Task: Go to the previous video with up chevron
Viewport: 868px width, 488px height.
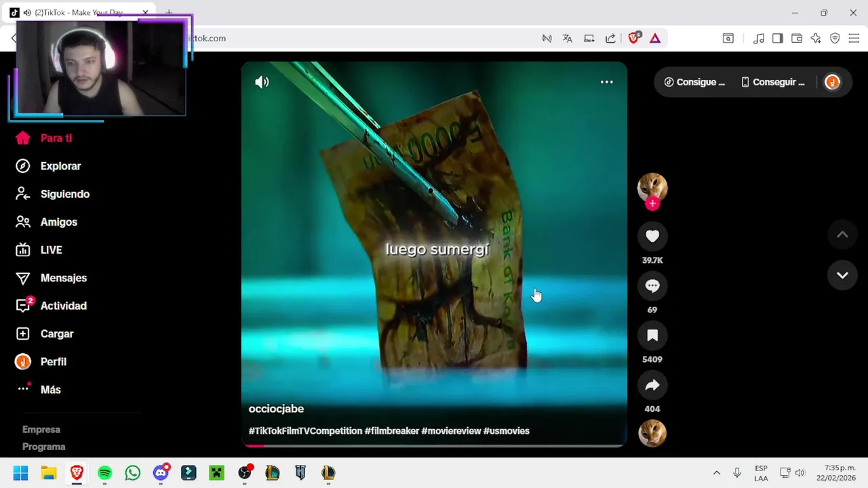Action: click(842, 235)
